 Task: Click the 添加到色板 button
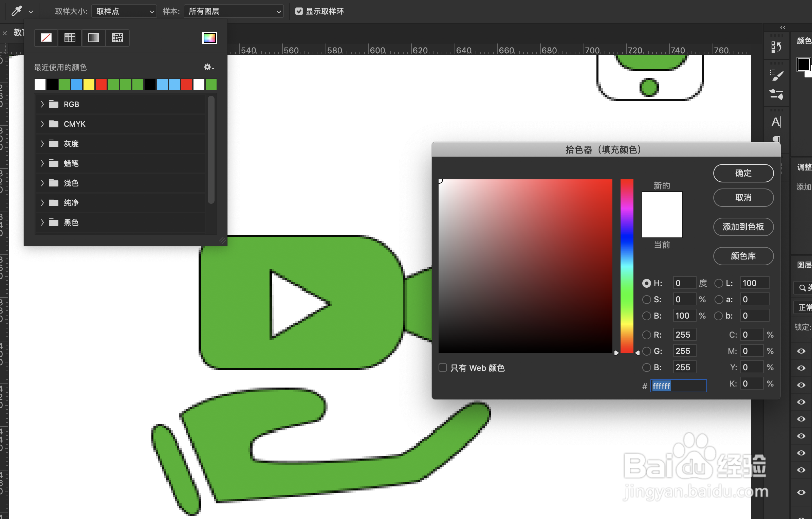click(743, 227)
